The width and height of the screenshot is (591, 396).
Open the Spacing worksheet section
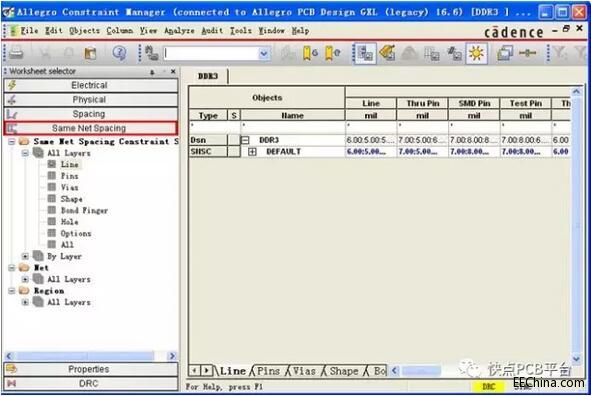(x=91, y=114)
